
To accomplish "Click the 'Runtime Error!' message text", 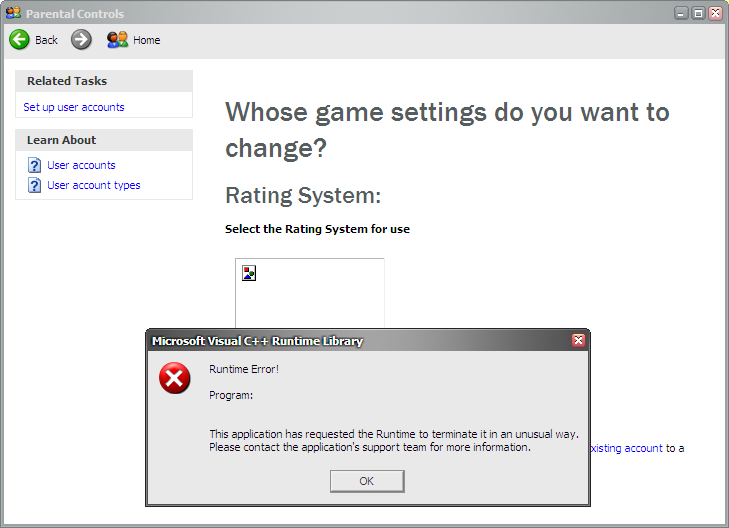I will tap(244, 369).
